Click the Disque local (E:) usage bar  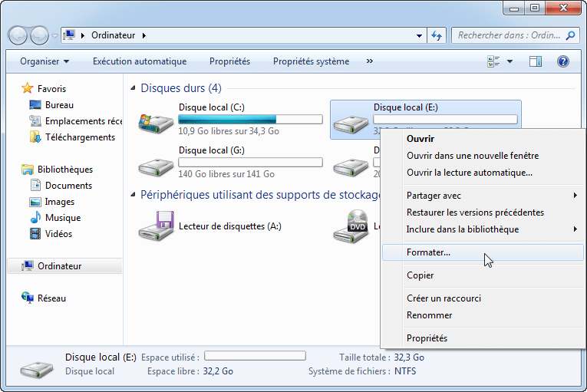pyautogui.click(x=446, y=120)
